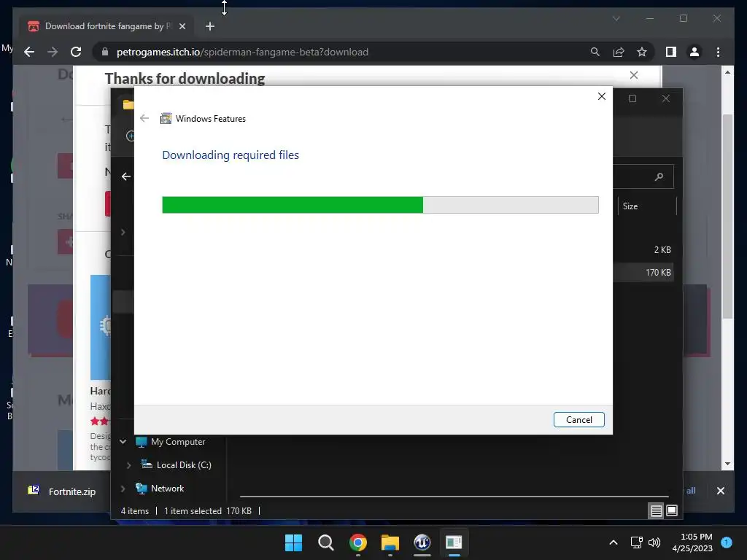The height and width of the screenshot is (560, 747).
Task: Close the Thanks for downloading popup
Action: click(x=634, y=75)
